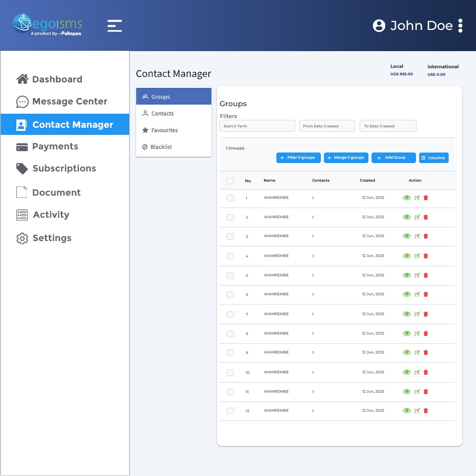View group in row 1 via eye icon
This screenshot has width=476, height=476.
click(x=407, y=198)
